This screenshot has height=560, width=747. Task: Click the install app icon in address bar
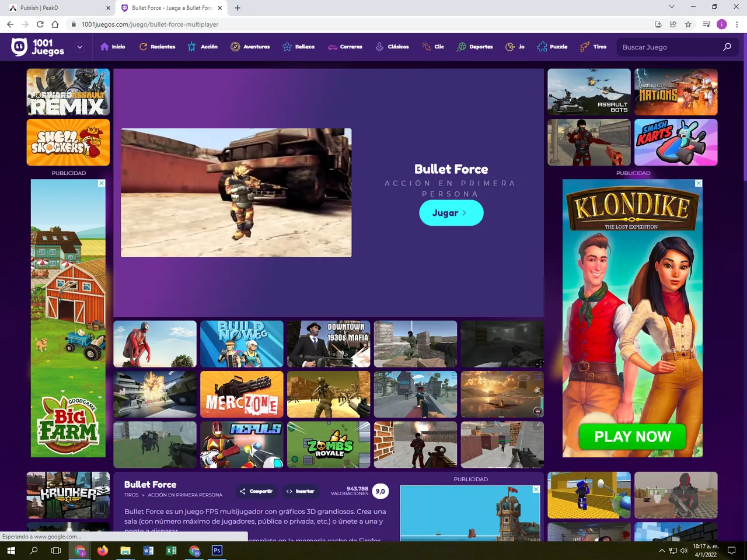click(x=658, y=24)
